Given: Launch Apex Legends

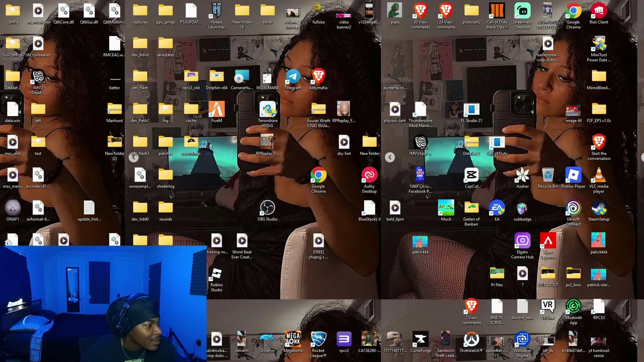Looking at the screenshot, I should coord(548,246).
